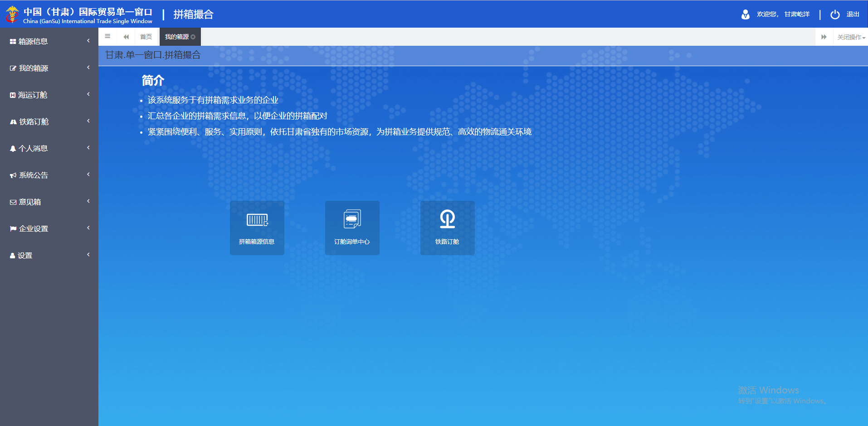Image resolution: width=868 pixels, height=426 pixels.
Task: Expand the 箱源信息 sidebar menu
Action: (49, 41)
